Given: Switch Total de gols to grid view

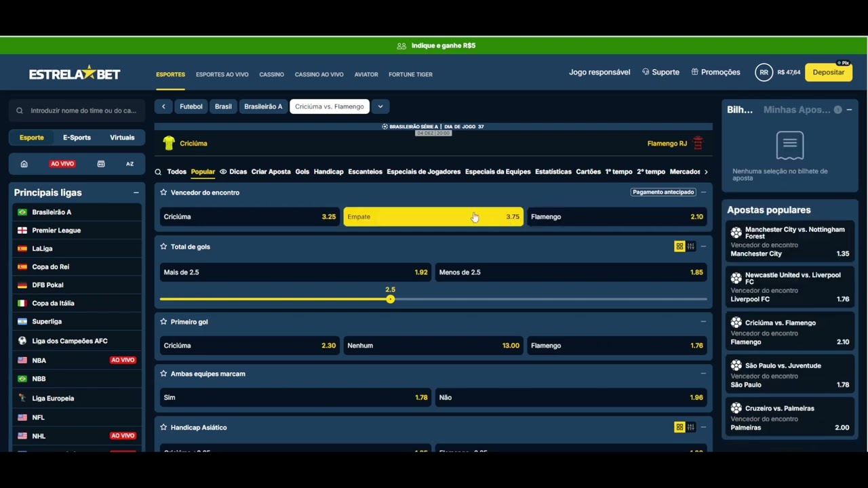Looking at the screenshot, I should pos(679,247).
